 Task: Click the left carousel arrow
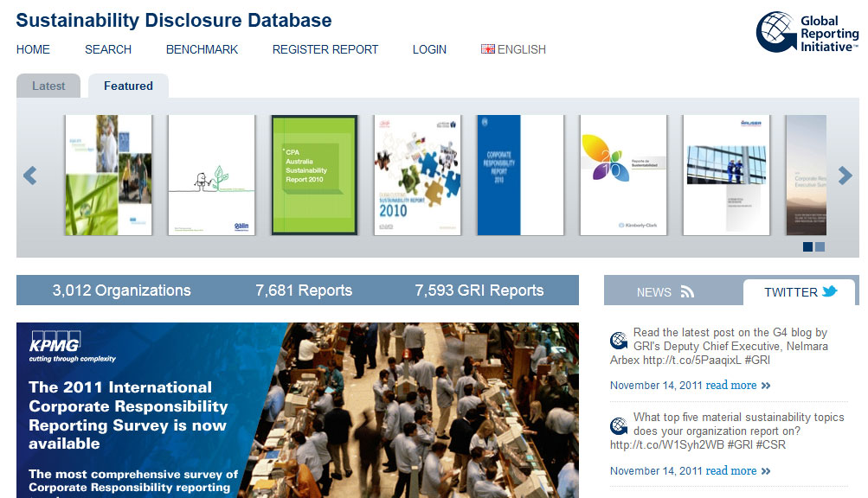point(30,176)
